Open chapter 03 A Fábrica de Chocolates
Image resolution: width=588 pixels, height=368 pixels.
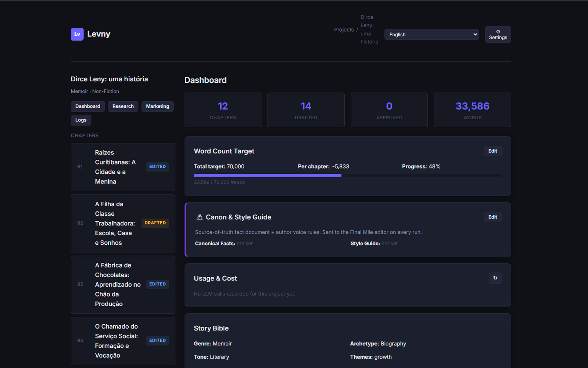click(123, 284)
